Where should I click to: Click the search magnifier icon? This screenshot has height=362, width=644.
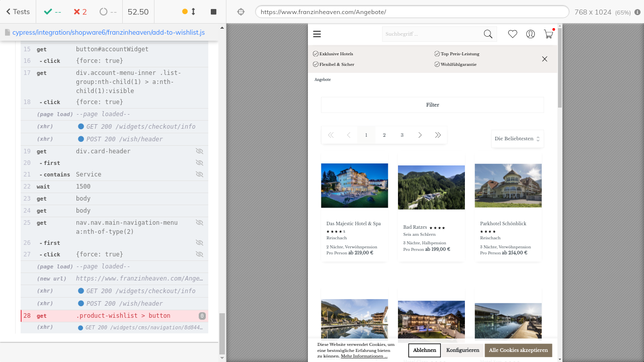tap(488, 34)
